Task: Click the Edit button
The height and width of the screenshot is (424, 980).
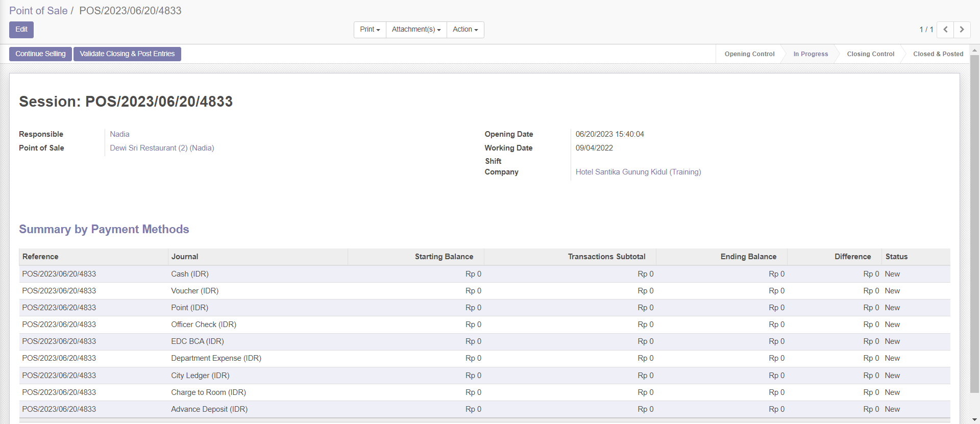Action: point(21,30)
